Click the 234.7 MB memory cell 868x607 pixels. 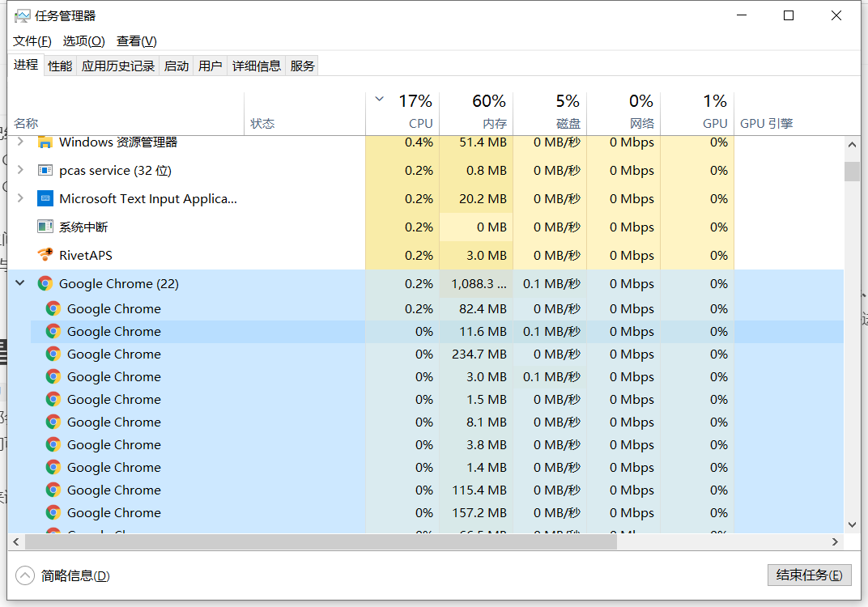(x=476, y=354)
